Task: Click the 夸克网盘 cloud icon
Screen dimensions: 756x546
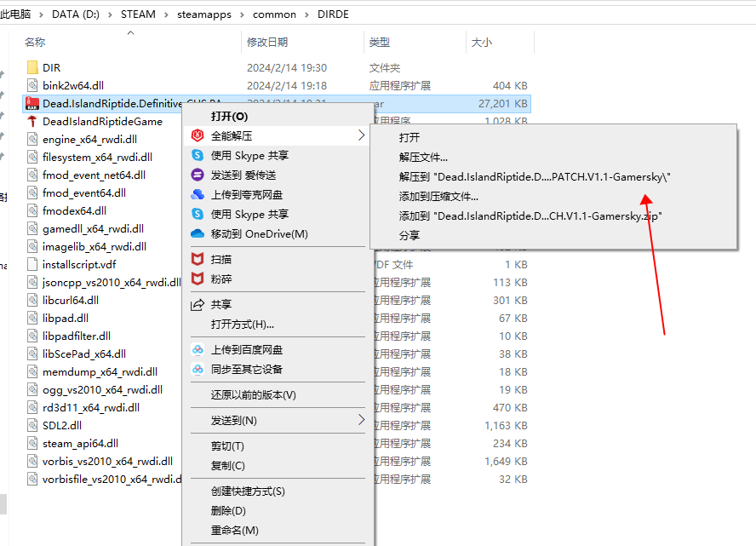Action: pos(198,194)
